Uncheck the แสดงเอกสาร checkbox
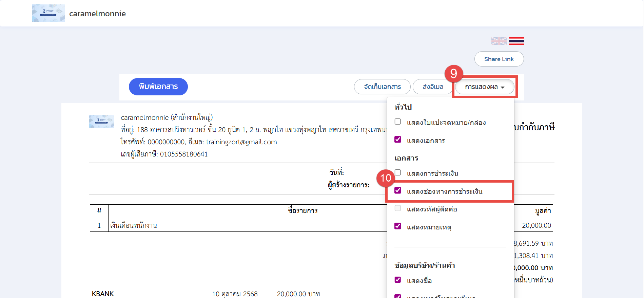Screen dimensions: 644x298 398,140
